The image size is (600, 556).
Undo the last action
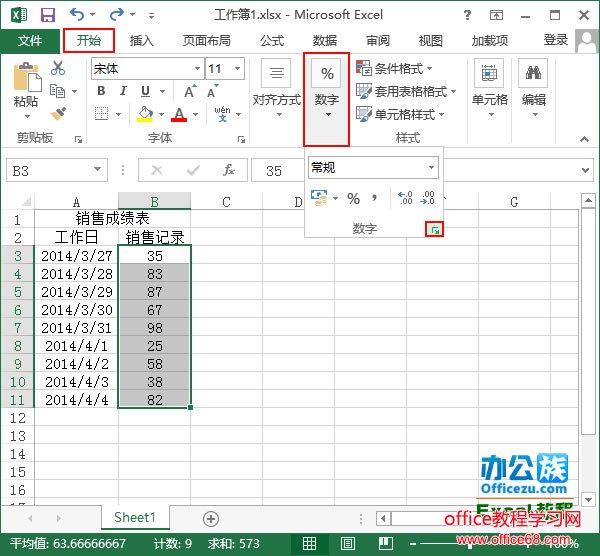coord(77,15)
